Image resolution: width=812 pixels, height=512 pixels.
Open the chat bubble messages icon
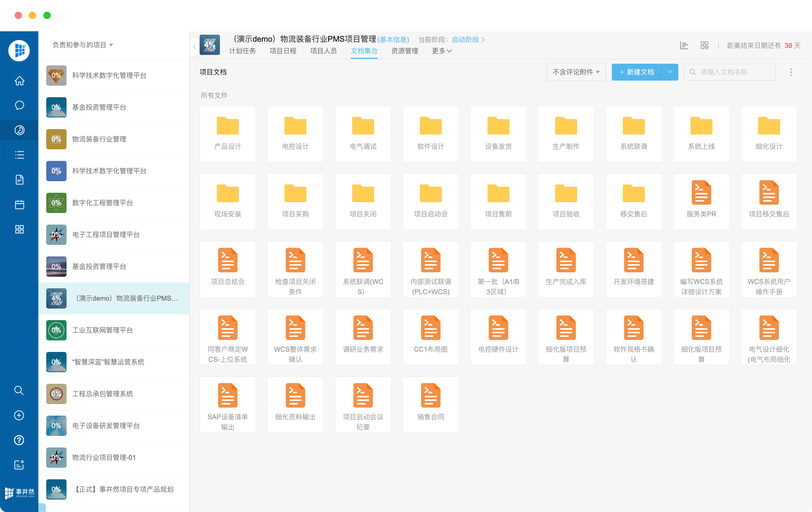[x=19, y=105]
